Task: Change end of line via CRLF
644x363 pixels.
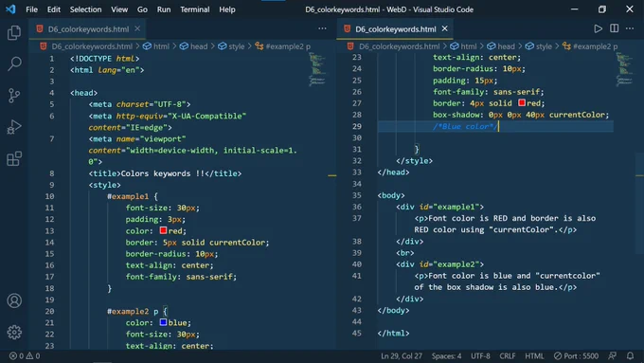Action: [508, 356]
